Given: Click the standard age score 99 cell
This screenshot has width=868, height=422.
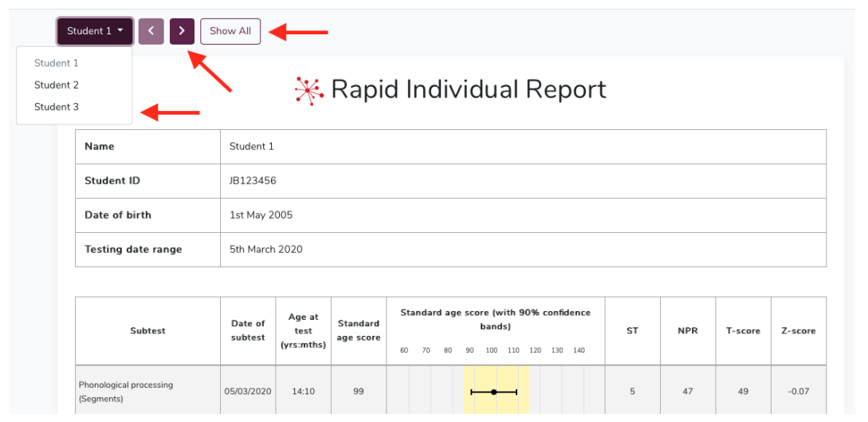Looking at the screenshot, I should [359, 391].
